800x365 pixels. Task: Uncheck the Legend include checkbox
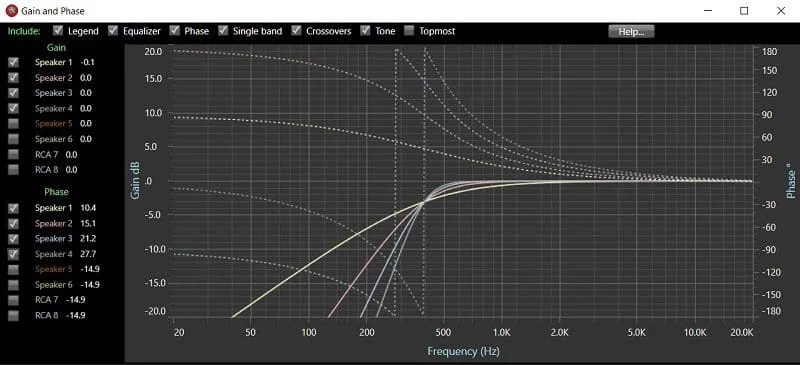tap(58, 31)
